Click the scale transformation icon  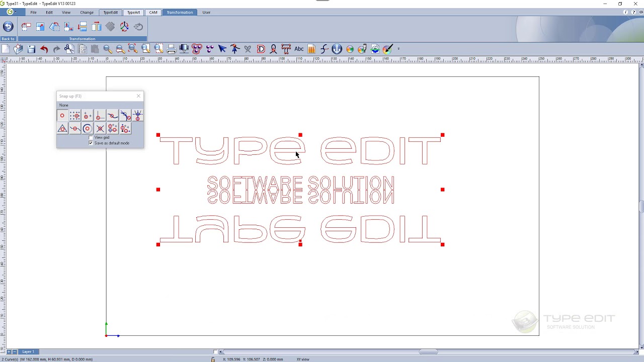tap(40, 27)
